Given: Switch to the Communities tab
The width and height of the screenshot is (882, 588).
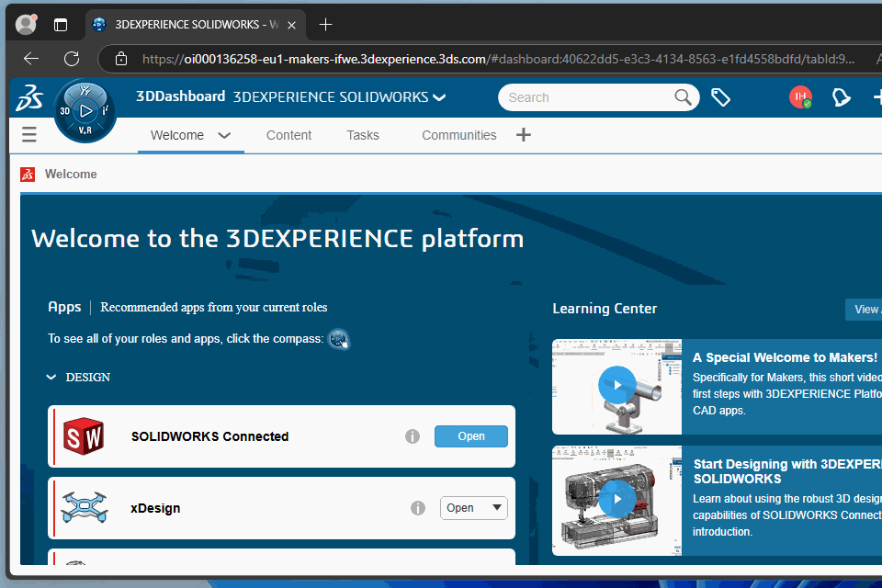Looking at the screenshot, I should pos(458,135).
